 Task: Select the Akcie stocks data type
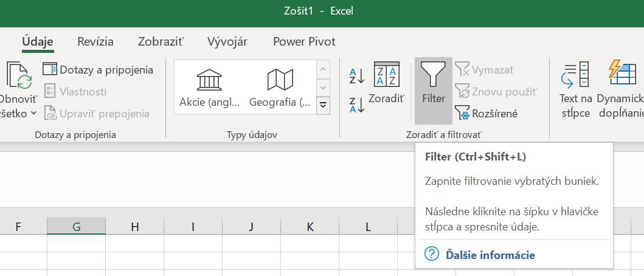pos(209,87)
